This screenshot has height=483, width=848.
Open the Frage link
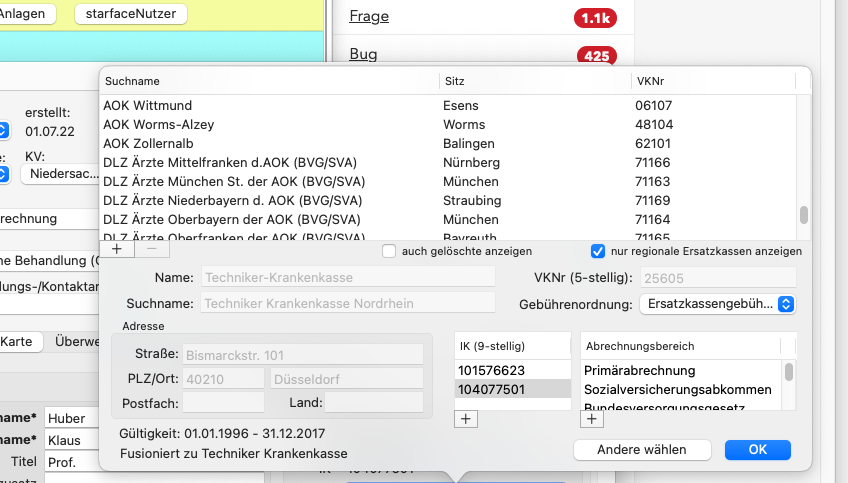(x=369, y=16)
